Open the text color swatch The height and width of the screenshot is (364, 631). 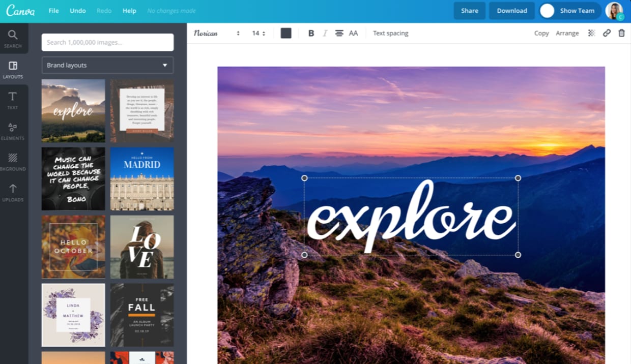(x=285, y=33)
